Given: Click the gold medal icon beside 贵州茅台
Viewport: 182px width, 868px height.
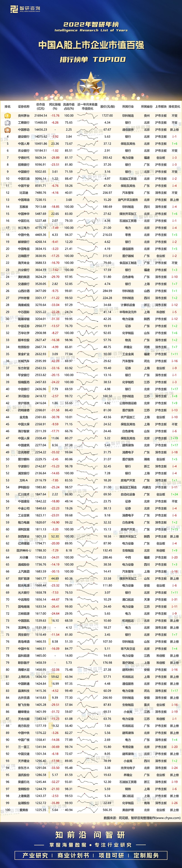Looking at the screenshot, I should coord(8,116).
